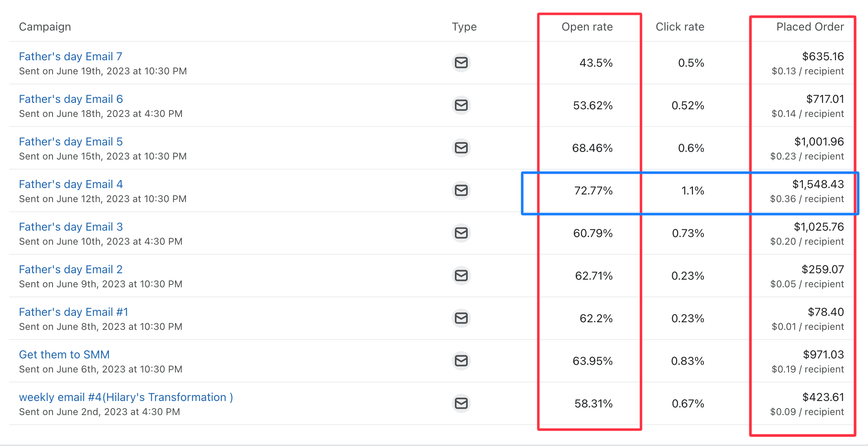Open the Father's day Email 7 campaign
Viewport: 868px width, 446px height.
tap(71, 57)
